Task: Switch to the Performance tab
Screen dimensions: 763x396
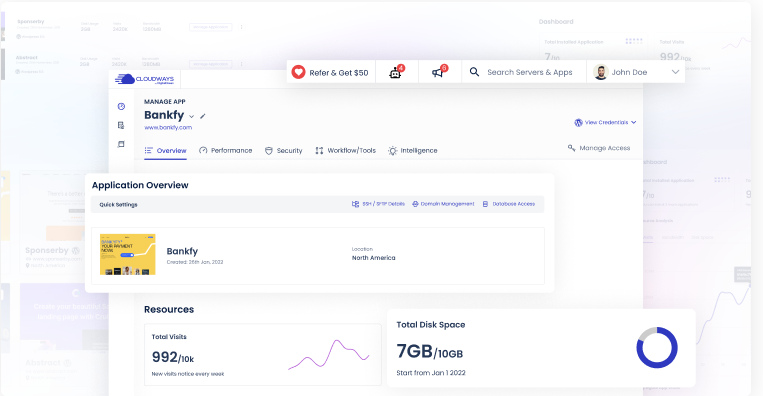Action: click(226, 151)
